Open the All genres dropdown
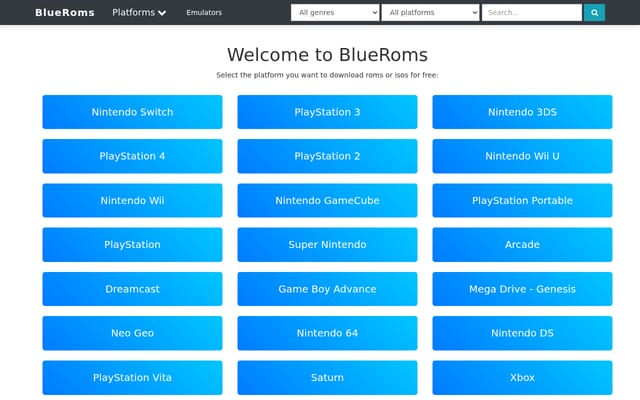Image resolution: width=640 pixels, height=400 pixels. [335, 13]
